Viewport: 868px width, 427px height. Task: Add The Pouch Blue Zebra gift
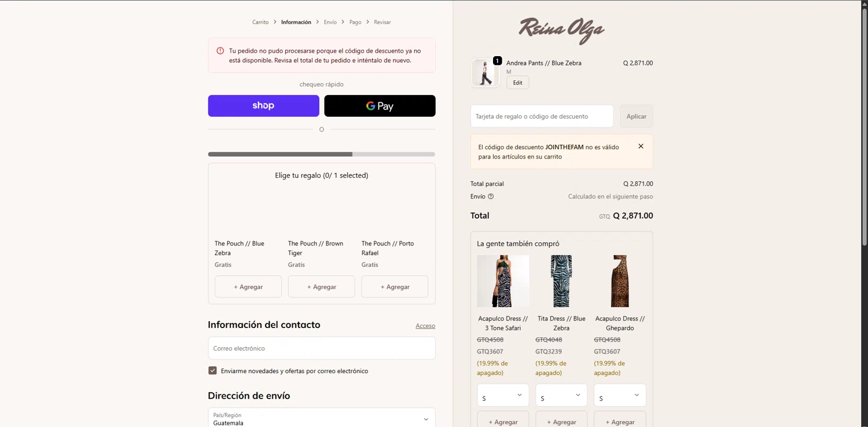[x=248, y=286]
